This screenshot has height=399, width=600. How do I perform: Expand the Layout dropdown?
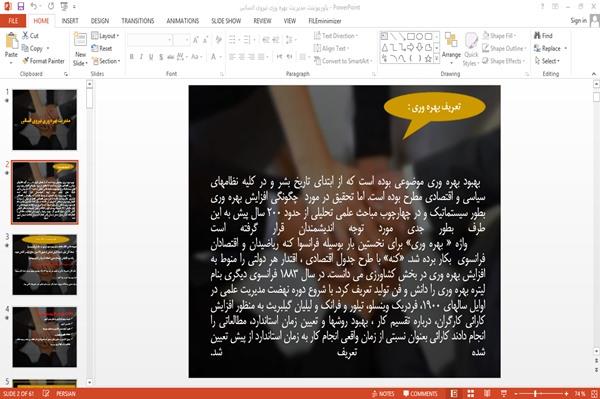point(105,36)
